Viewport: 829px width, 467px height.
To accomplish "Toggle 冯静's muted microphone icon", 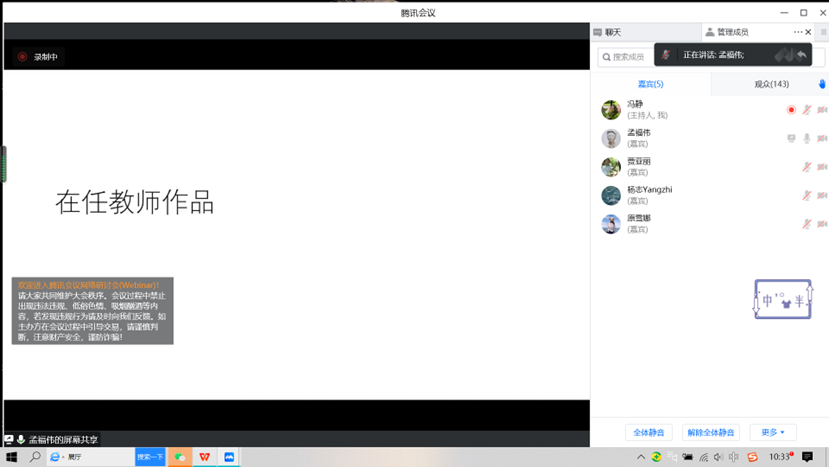I will (x=807, y=110).
